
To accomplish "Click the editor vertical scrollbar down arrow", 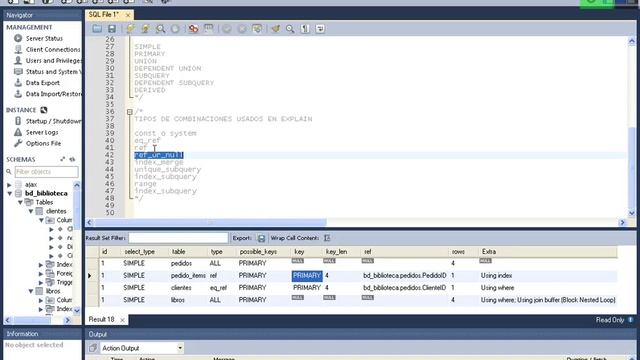I will [x=631, y=213].
